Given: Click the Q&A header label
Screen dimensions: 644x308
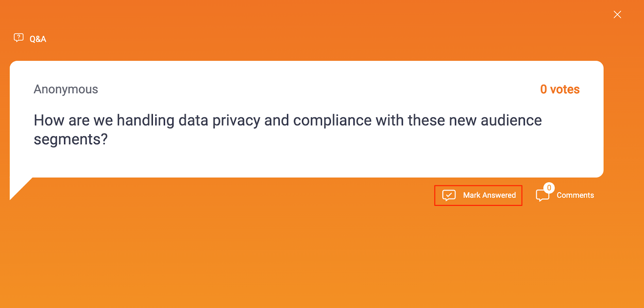Looking at the screenshot, I should 38,39.
